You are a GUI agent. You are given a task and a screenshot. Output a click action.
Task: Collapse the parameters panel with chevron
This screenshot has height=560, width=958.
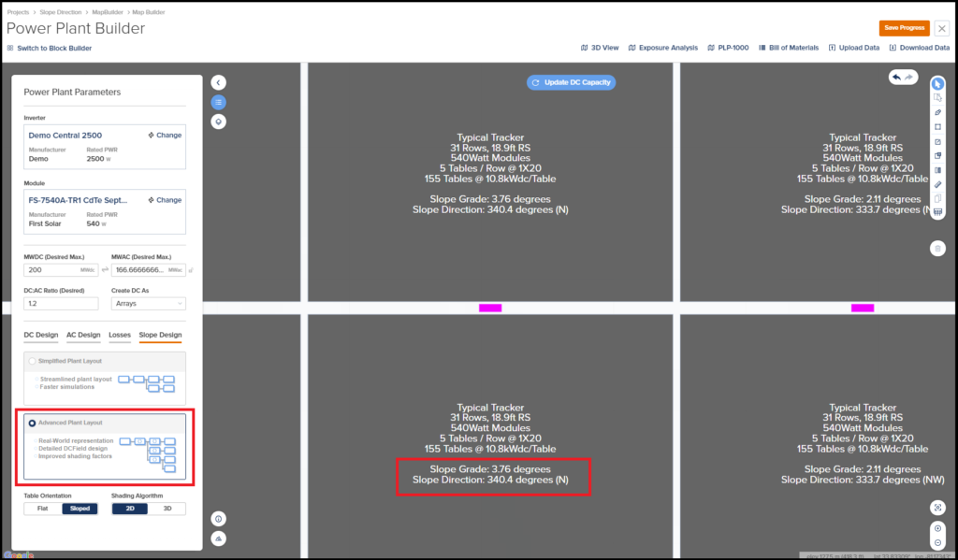[218, 82]
